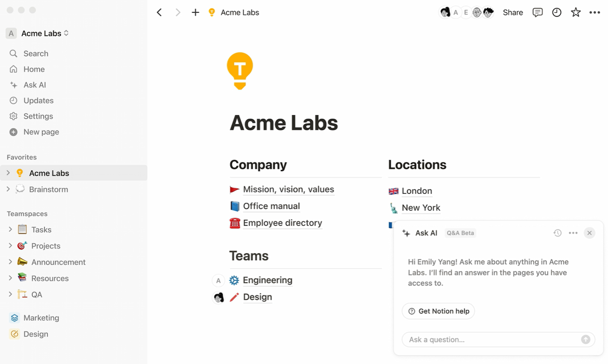Click the Ask a question input field
The image size is (608, 364).
498,339
